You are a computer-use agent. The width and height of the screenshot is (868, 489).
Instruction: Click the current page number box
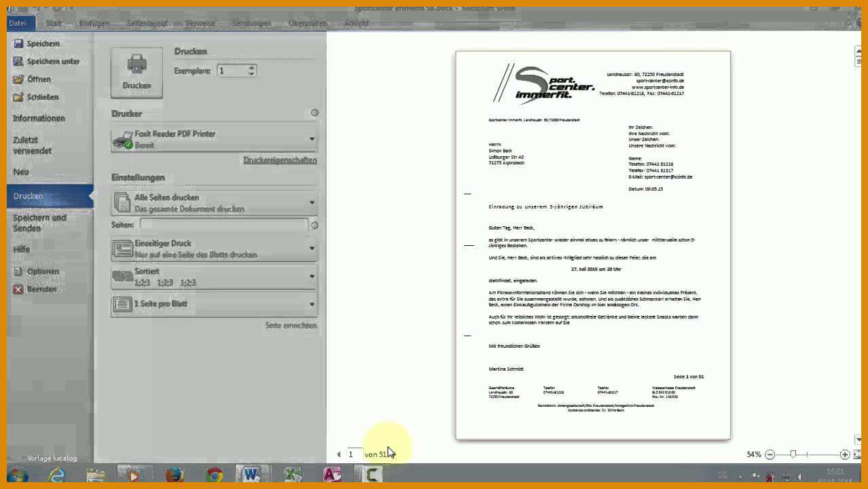[x=353, y=454]
